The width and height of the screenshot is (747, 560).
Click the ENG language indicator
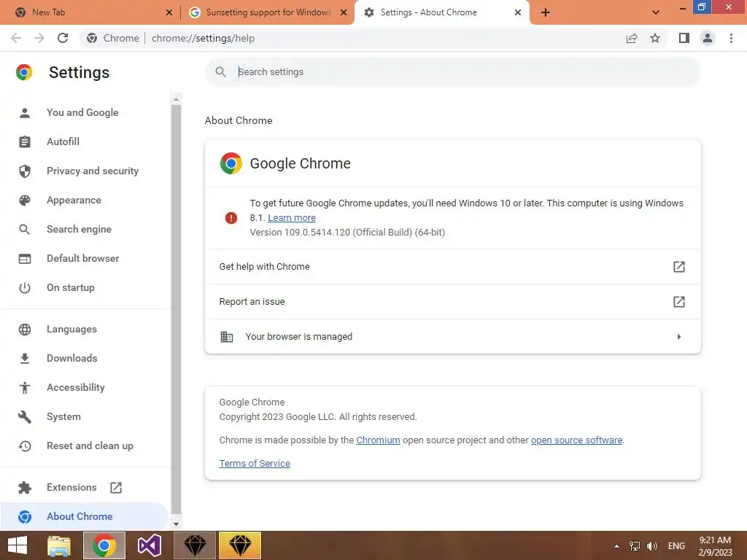pyautogui.click(x=676, y=546)
